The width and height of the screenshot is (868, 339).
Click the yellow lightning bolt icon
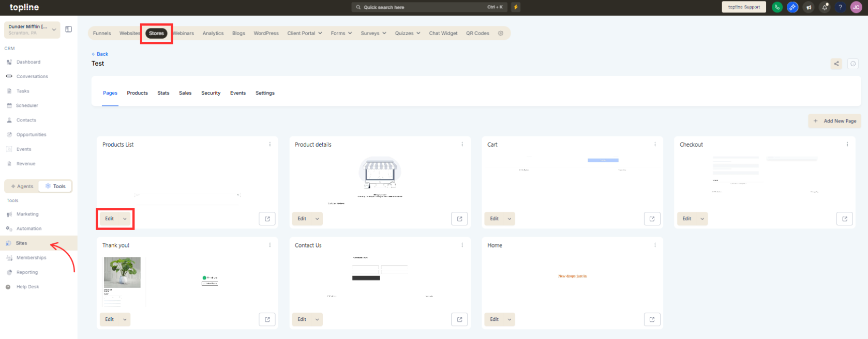coord(516,7)
